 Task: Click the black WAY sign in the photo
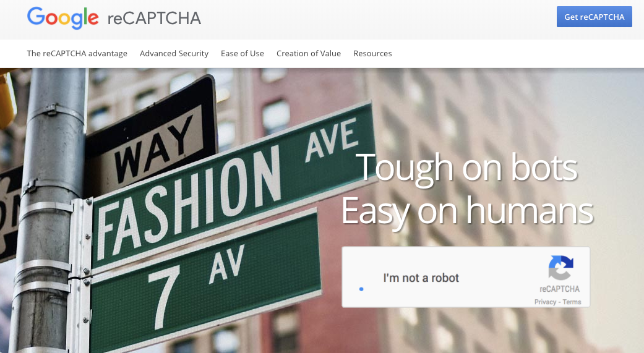click(x=151, y=135)
